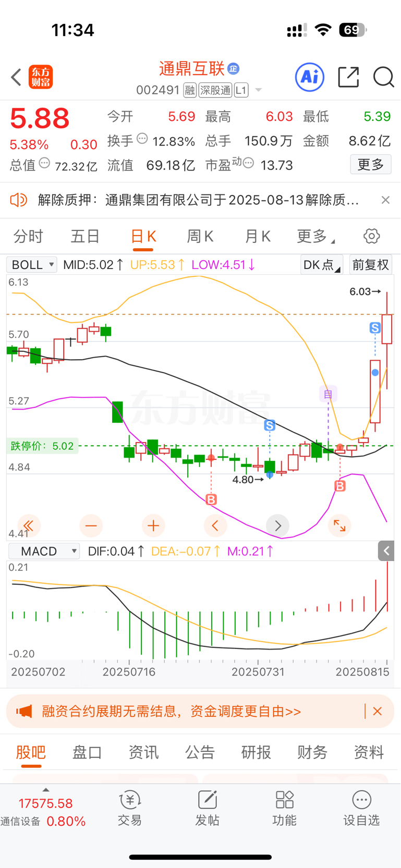
Task: Switch to 财务 tab
Action: coord(312,752)
